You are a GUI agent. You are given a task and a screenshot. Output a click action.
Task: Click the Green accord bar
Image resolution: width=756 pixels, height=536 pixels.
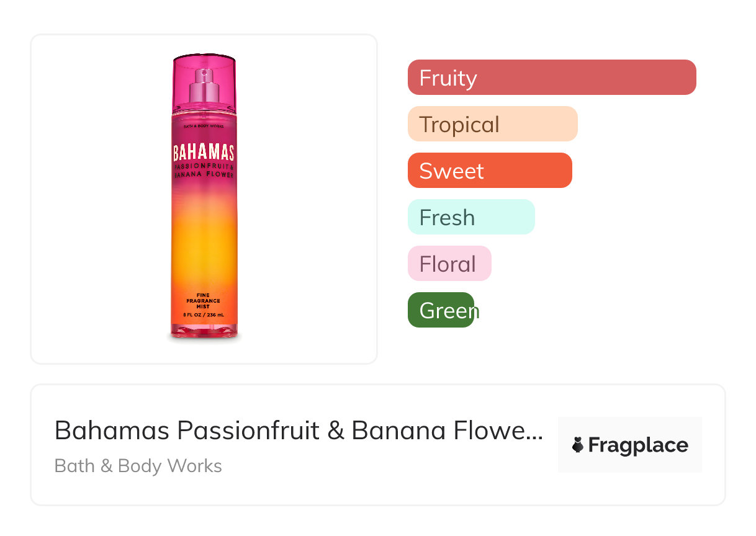coord(441,310)
